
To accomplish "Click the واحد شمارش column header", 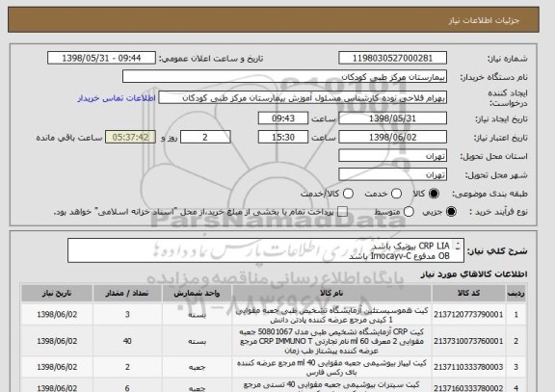I will point(197,294).
